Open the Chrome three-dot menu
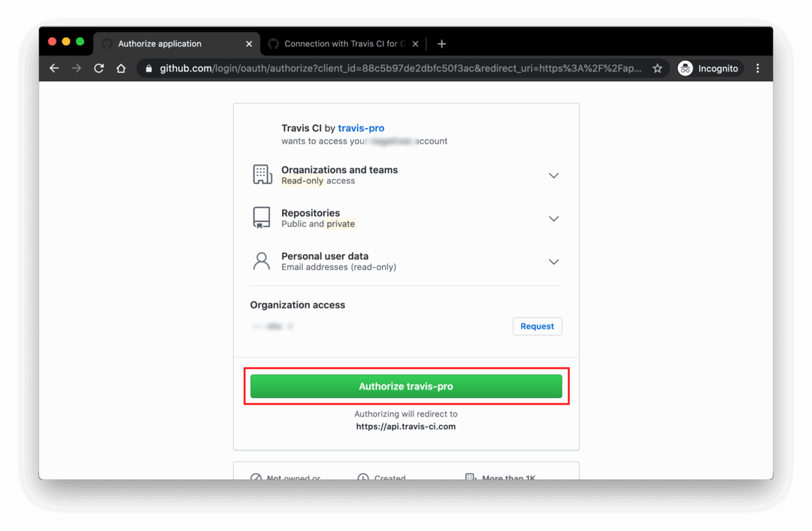Viewport: 812px width, 531px height. coord(758,68)
